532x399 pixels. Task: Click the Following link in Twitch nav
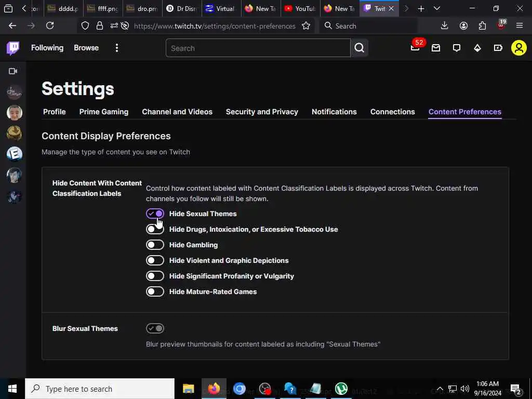point(47,48)
